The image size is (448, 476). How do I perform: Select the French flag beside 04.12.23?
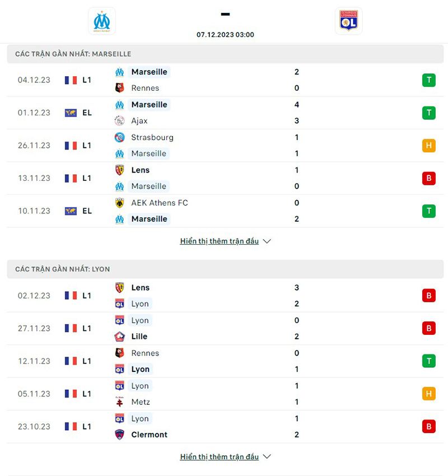71,80
